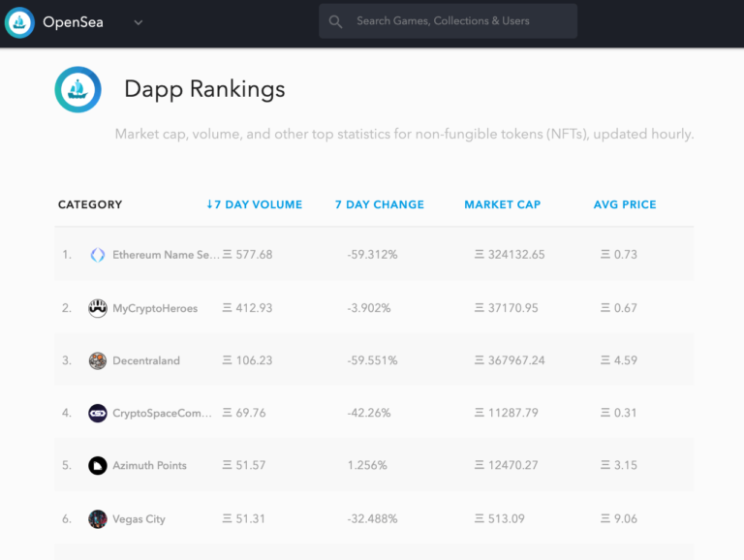This screenshot has width=744, height=560.
Task: Sort by 7 Day Change column
Action: point(380,204)
